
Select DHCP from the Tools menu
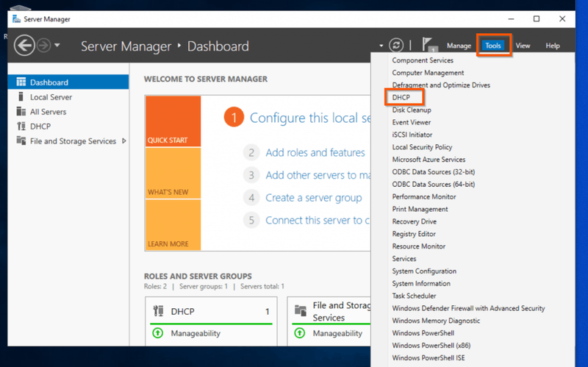(401, 97)
